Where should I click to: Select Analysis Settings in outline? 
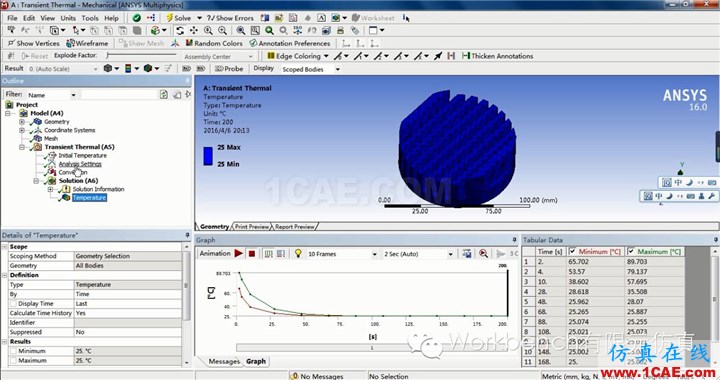pos(80,164)
